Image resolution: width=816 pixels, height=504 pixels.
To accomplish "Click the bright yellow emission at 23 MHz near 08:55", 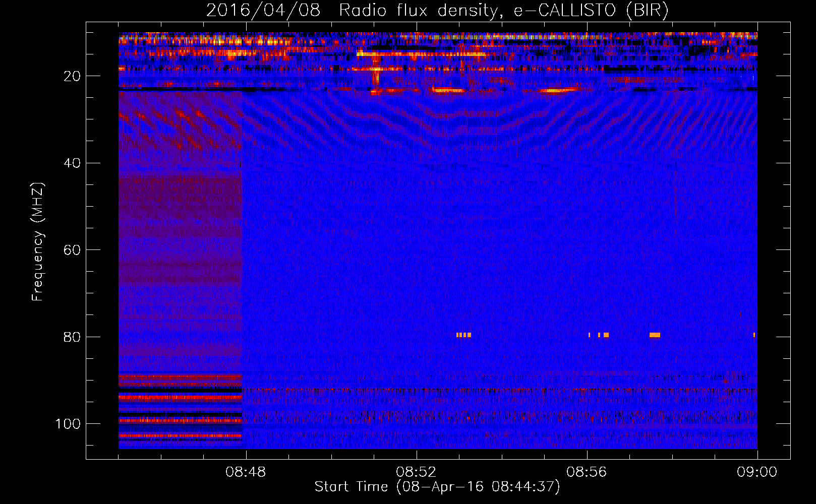I will (x=557, y=91).
